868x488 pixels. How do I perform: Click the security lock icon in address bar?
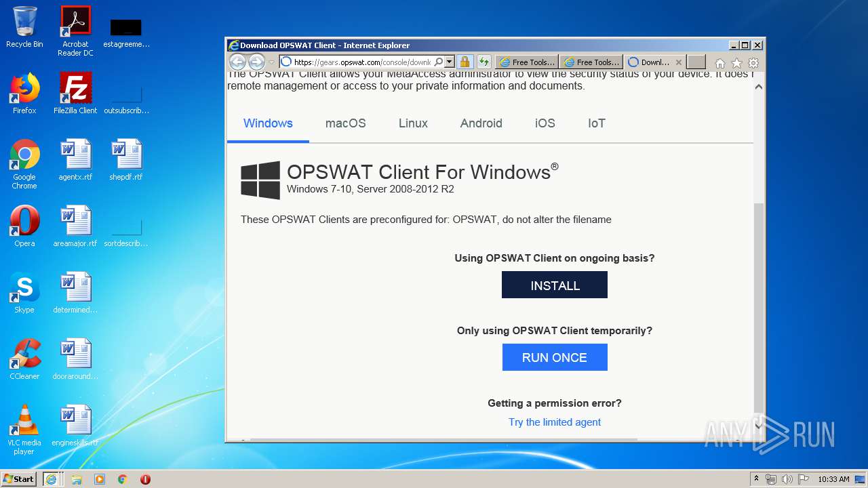pos(465,62)
